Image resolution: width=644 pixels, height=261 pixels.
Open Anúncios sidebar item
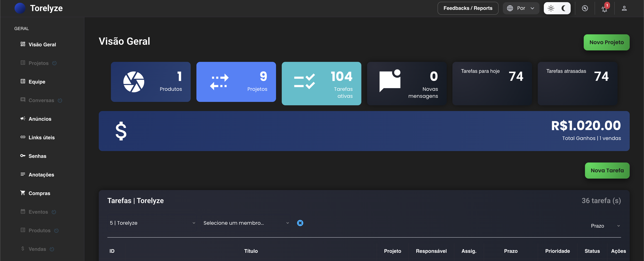[x=40, y=119]
